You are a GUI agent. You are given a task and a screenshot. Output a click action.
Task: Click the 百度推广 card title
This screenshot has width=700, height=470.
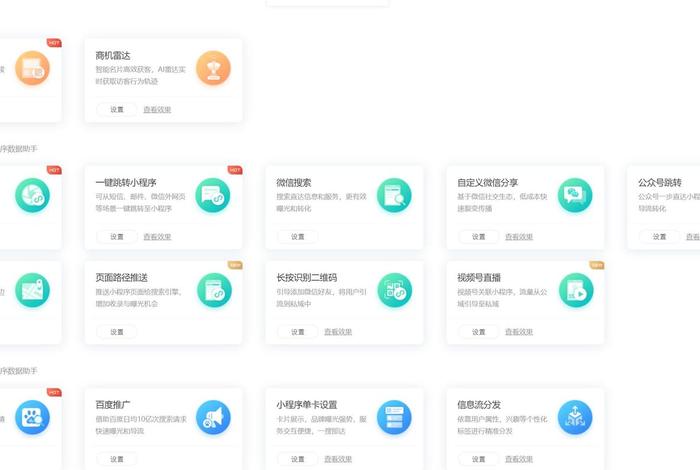[112, 405]
